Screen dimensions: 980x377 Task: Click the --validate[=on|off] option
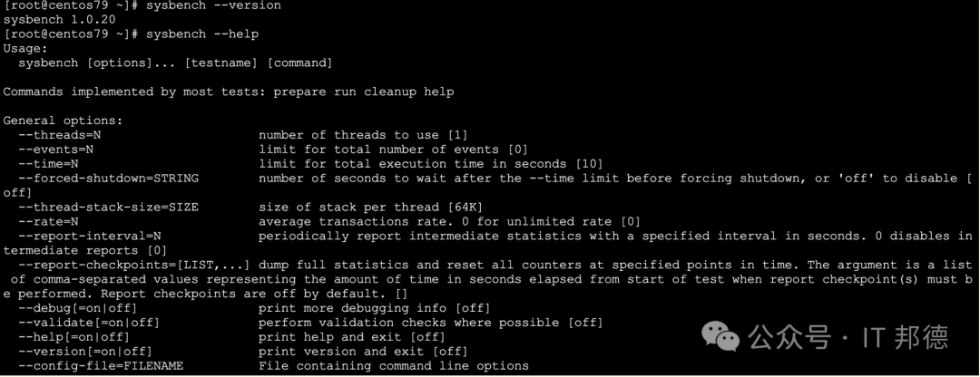pyautogui.click(x=89, y=322)
